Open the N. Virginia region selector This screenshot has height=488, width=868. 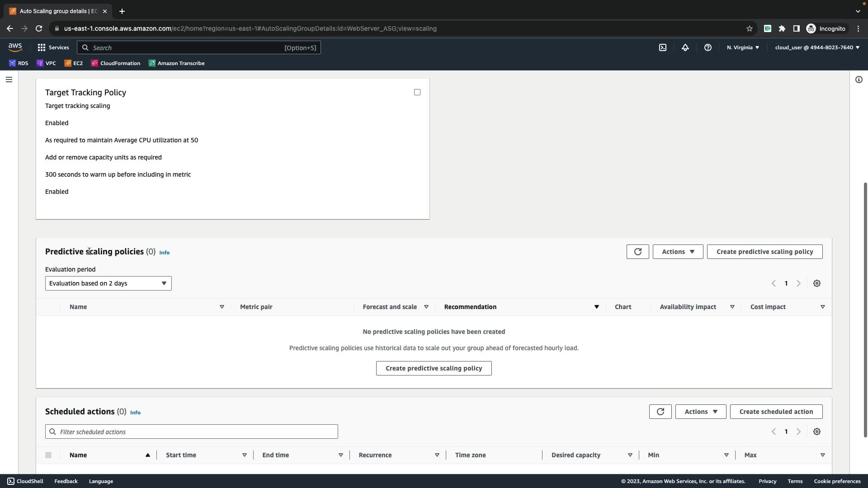[742, 47]
